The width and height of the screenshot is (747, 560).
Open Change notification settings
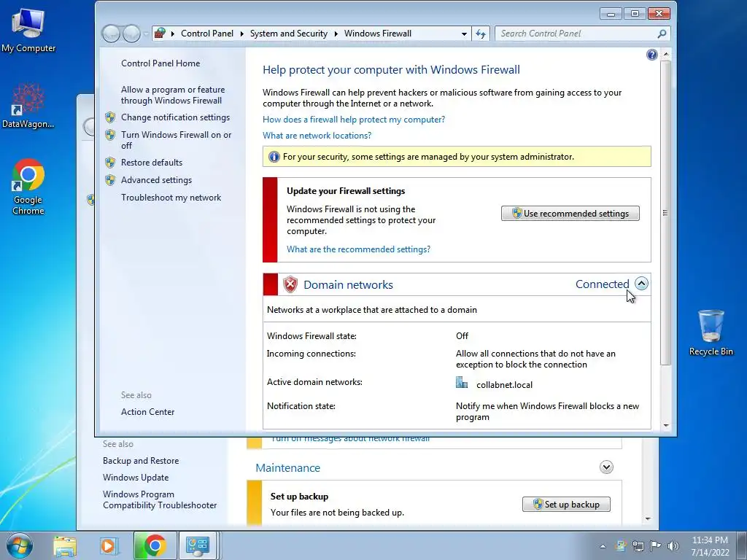coord(175,117)
